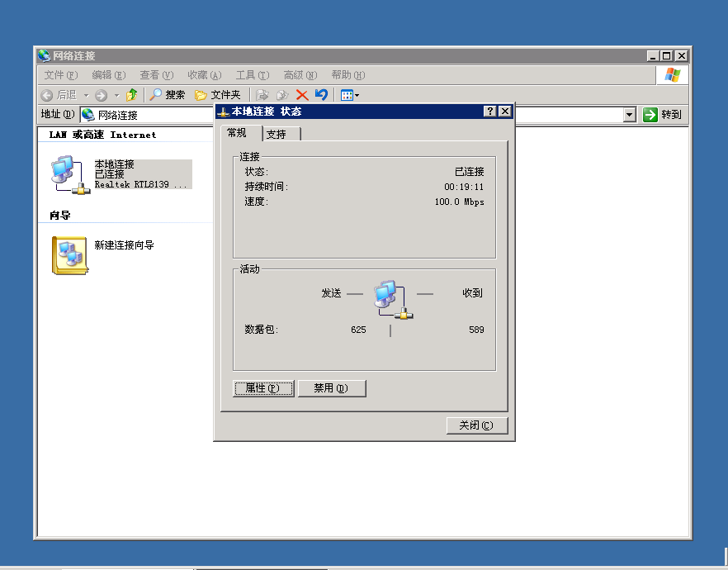The image size is (728, 570).
Task: Click the 向导 group header
Action: [60, 215]
